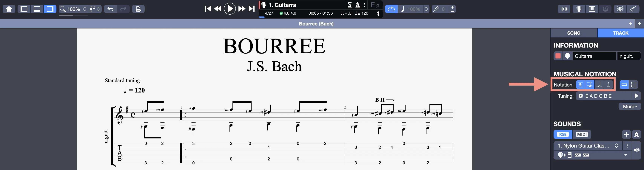The height and width of the screenshot is (170, 644).
Task: Add a new sound with the plus
Action: [x=626, y=134]
